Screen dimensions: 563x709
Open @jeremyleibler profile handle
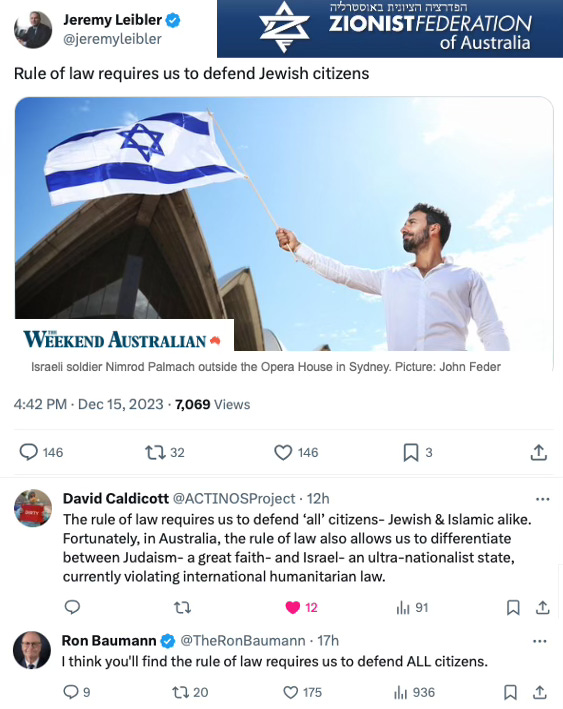[x=112, y=39]
